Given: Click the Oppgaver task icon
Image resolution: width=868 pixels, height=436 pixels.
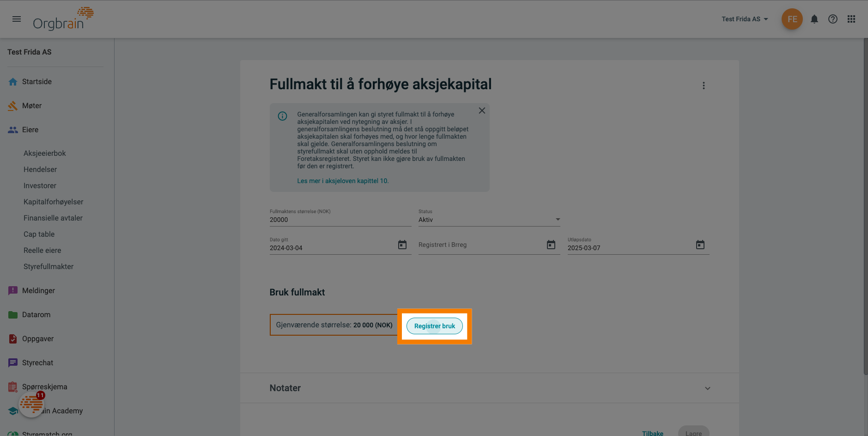Looking at the screenshot, I should pyautogui.click(x=13, y=339).
